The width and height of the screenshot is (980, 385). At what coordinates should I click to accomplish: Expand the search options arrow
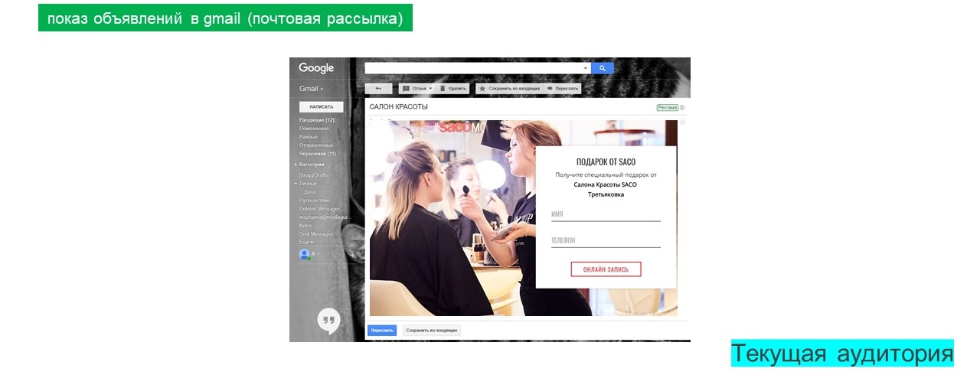(x=586, y=68)
